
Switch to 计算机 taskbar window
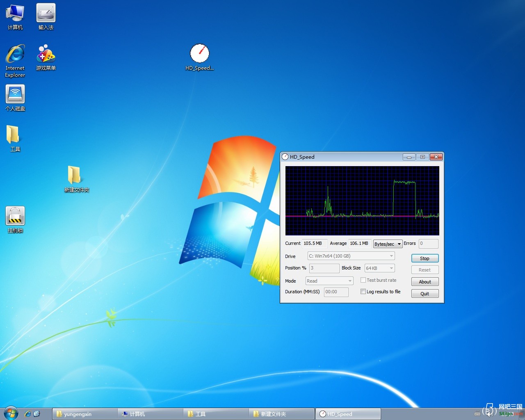(151, 414)
